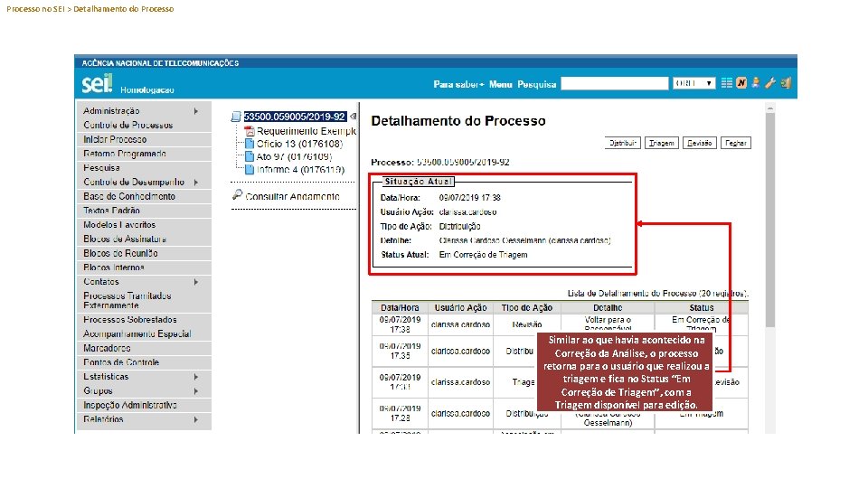Screen dimensions: 868x488
Task: Select process 53500.059005/2019-92 in the tree
Action: coord(295,117)
